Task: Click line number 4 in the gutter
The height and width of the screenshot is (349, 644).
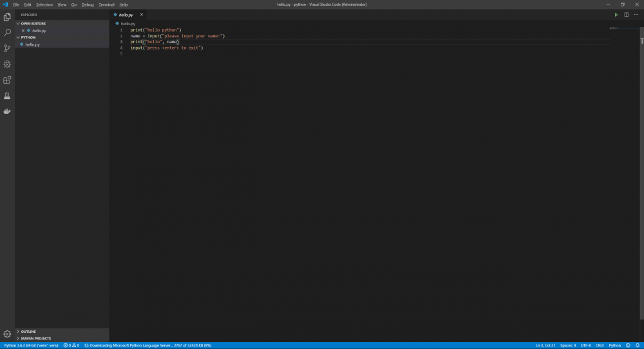Action: tap(121, 48)
